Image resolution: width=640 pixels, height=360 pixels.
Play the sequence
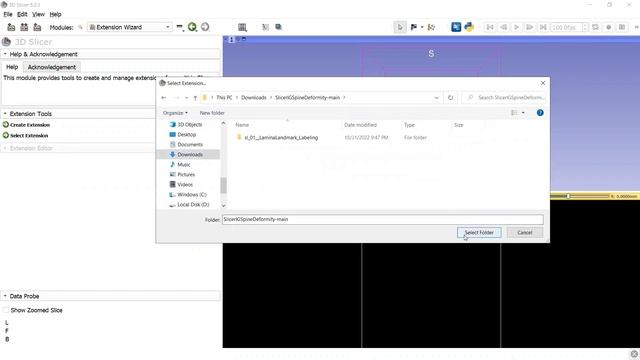point(516,27)
